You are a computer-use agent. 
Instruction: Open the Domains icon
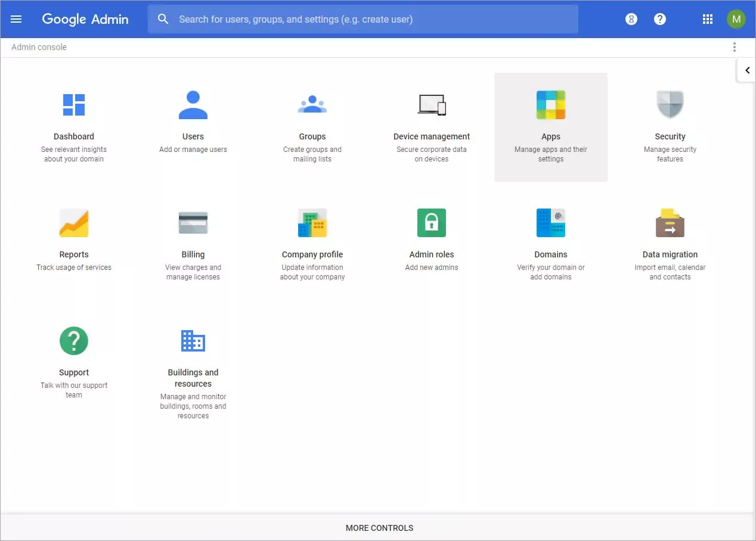click(x=551, y=223)
